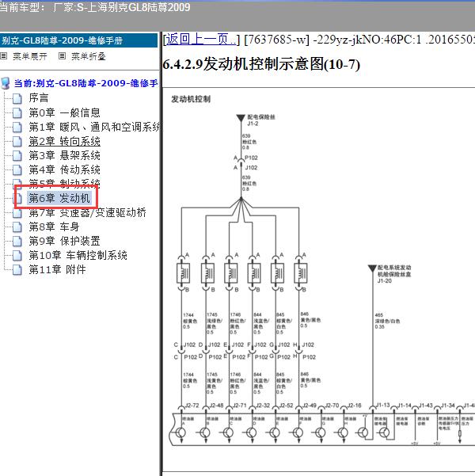The image size is (475, 476).
Task: Click the J2-72 connector pin label
Action: (192, 406)
